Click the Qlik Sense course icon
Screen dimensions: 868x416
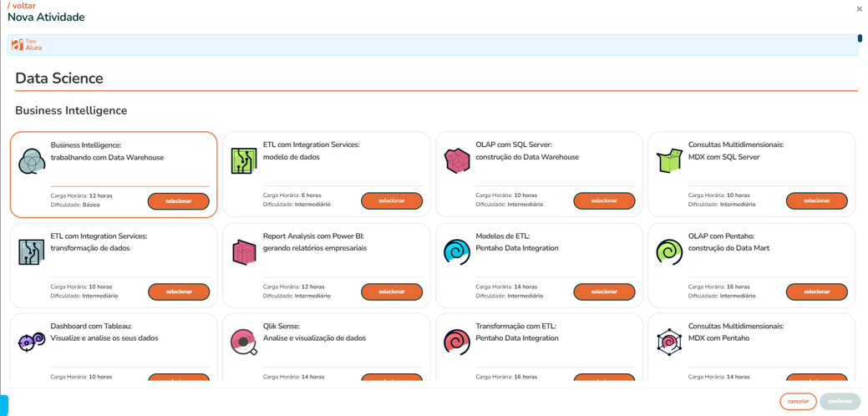[x=243, y=343]
